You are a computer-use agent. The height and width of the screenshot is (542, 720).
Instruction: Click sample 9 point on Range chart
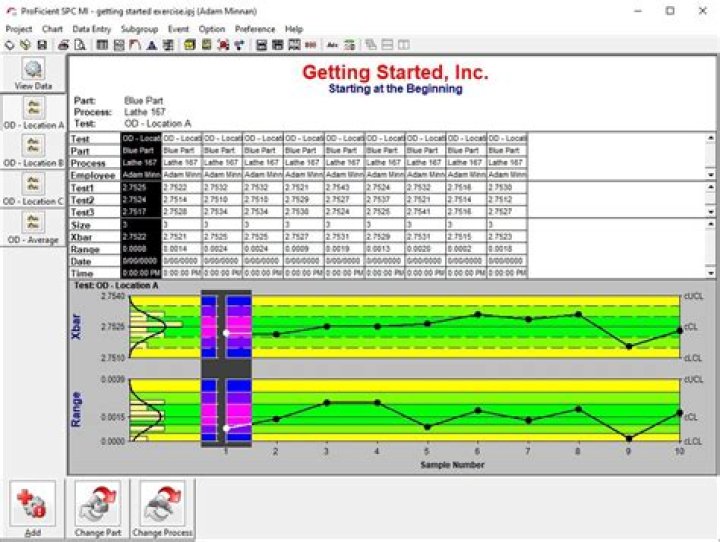coord(629,439)
